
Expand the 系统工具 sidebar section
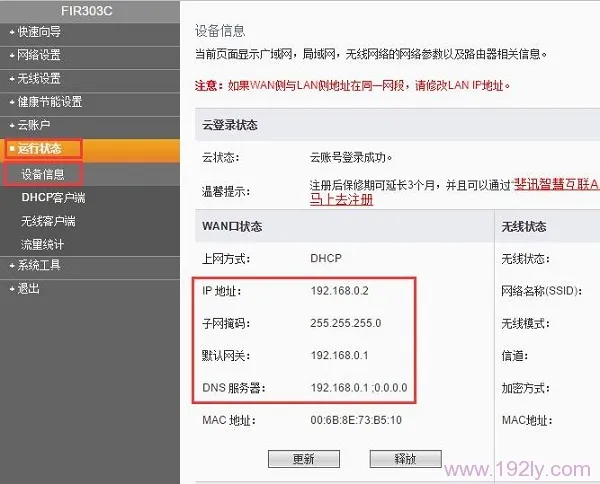pyautogui.click(x=40, y=265)
